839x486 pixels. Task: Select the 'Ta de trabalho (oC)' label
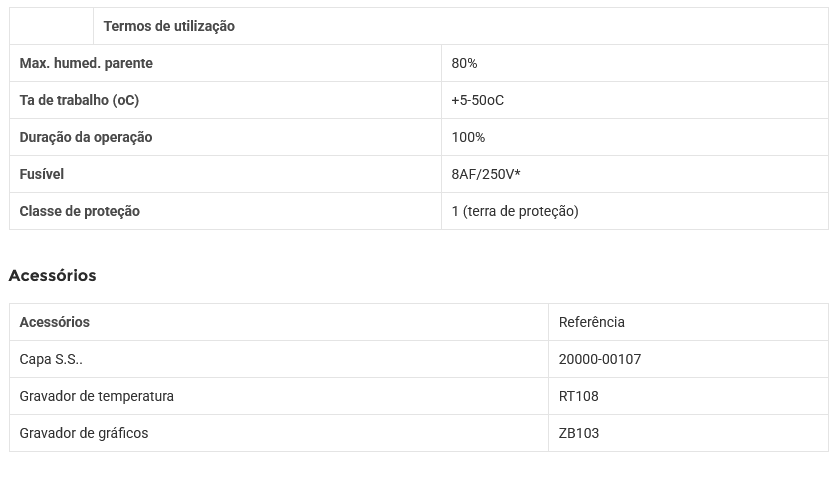[79, 100]
